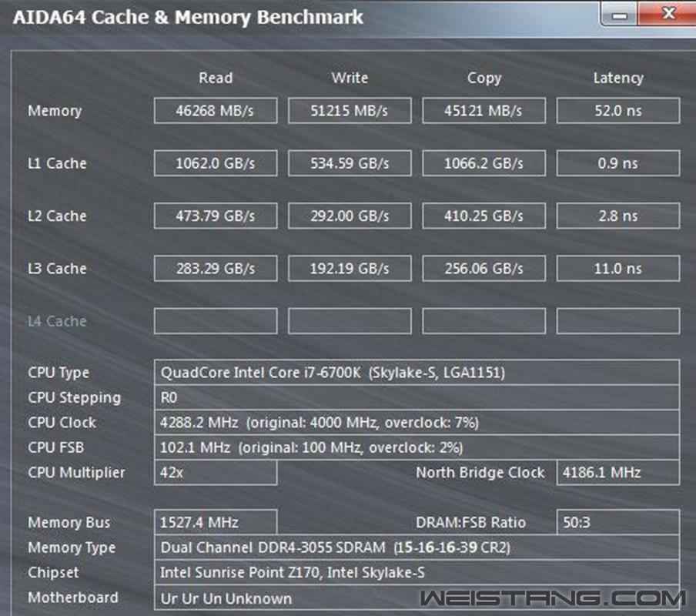This screenshot has height=616, width=696.
Task: Select the L2 Cache Latency 2.8 ns field
Action: (617, 216)
